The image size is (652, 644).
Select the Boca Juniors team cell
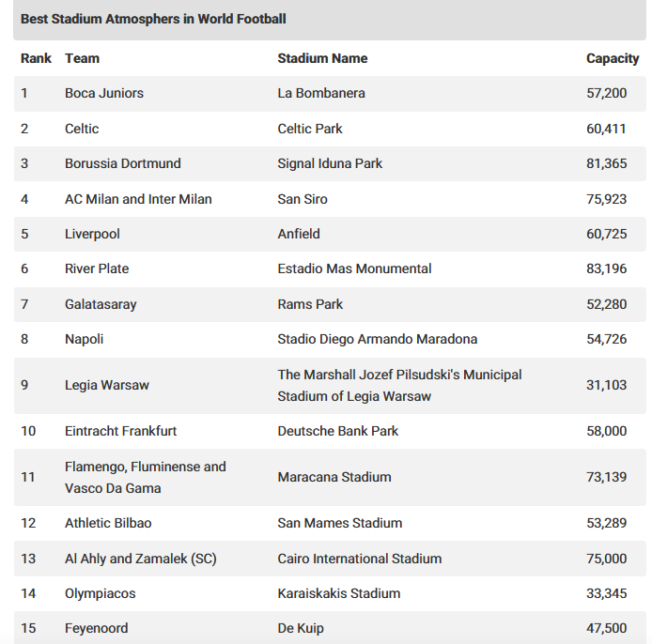104,93
